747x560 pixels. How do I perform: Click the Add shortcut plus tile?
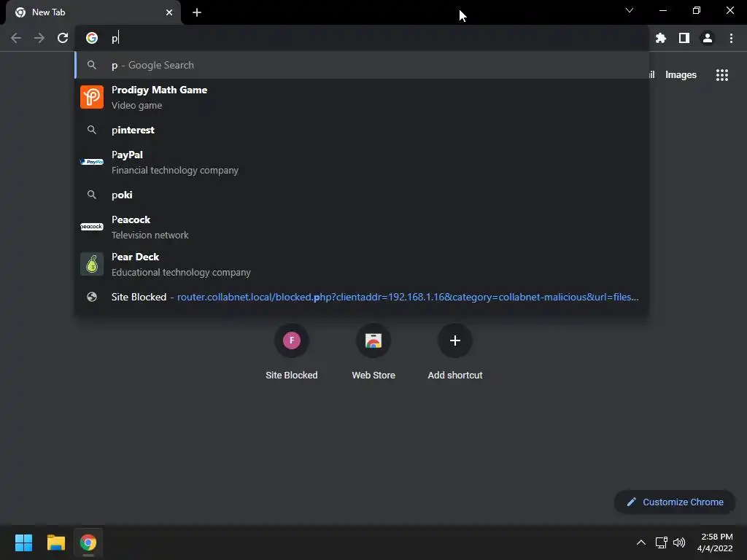click(x=455, y=341)
